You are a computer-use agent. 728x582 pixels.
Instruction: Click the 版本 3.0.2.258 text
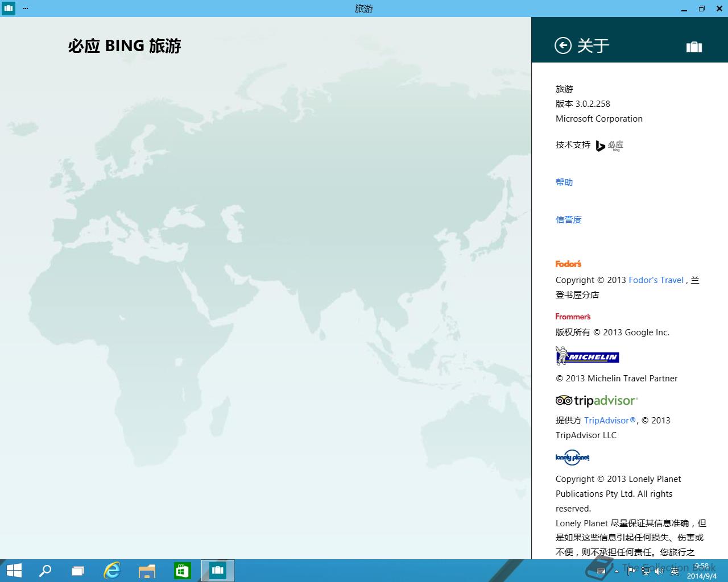coord(583,104)
